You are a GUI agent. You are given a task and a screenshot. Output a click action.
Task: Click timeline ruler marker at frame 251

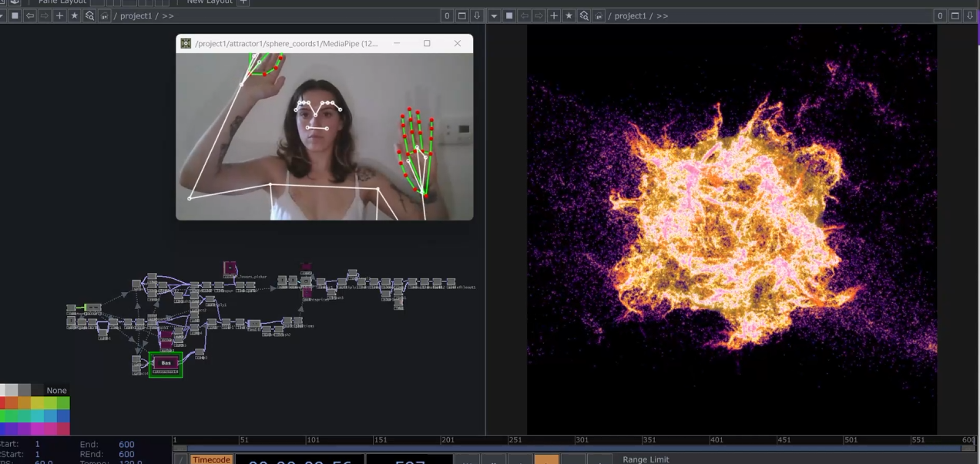pos(515,440)
